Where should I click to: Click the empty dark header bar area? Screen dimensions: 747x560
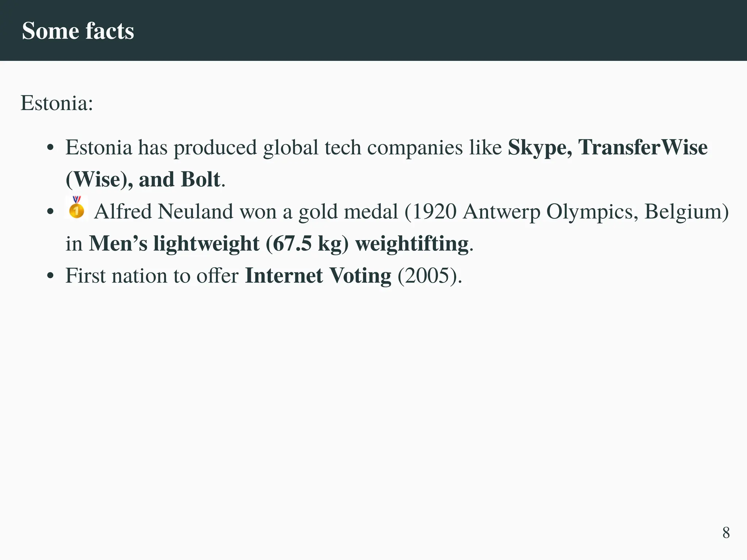pos(438,31)
